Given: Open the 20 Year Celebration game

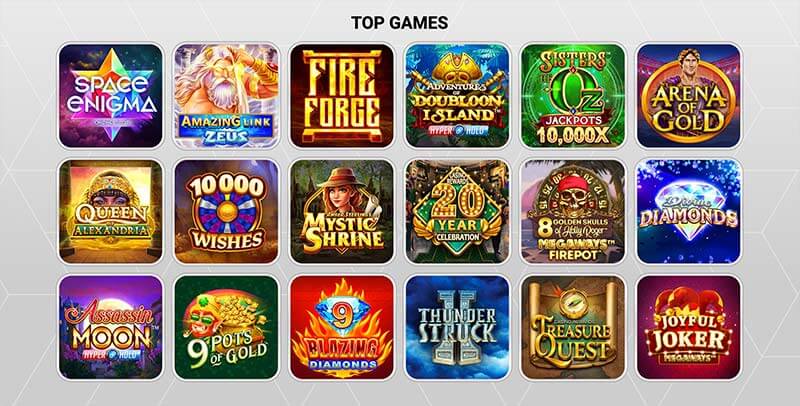Looking at the screenshot, I should 458,211.
